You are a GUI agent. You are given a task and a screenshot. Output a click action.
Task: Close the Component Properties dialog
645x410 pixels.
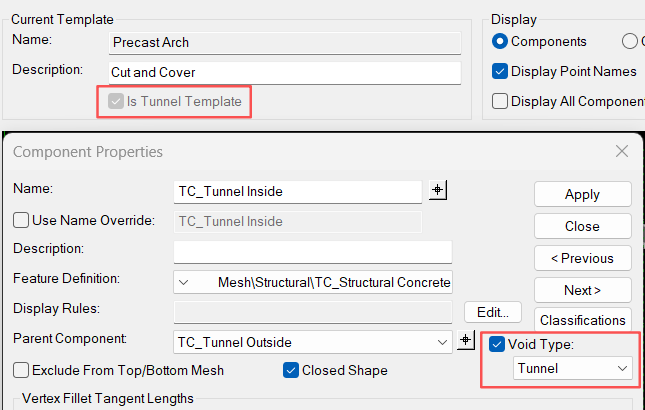(622, 151)
